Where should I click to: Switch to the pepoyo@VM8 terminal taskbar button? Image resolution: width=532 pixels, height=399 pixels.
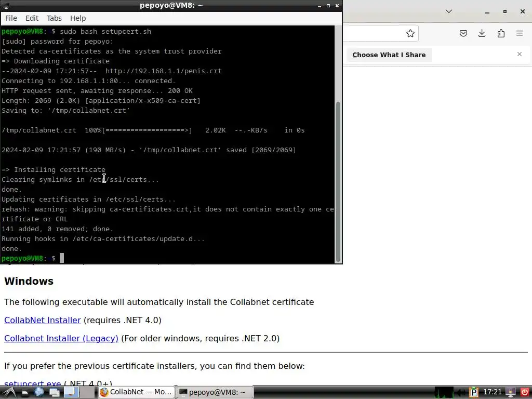(216, 392)
